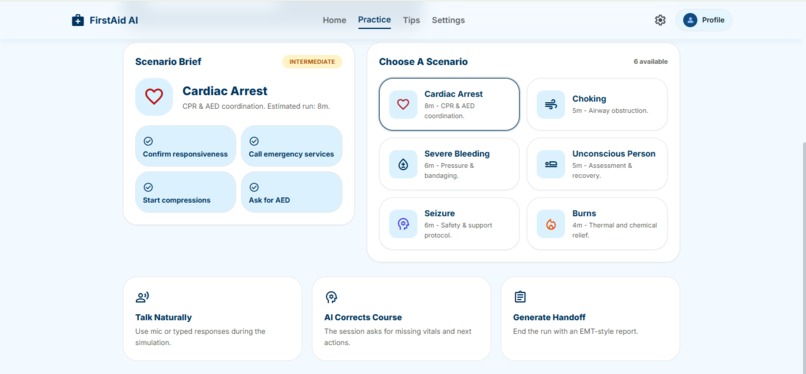Pick the Severe Bleeding scenario card

(x=449, y=164)
